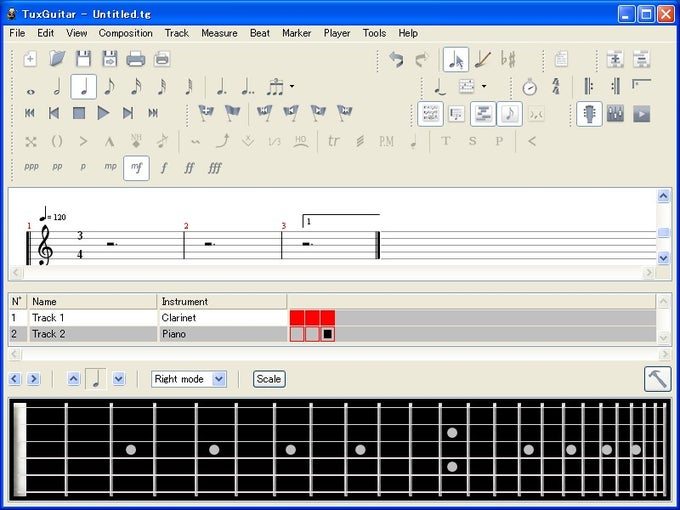Click Track 2 third measure block
The height and width of the screenshot is (510, 680).
[328, 334]
